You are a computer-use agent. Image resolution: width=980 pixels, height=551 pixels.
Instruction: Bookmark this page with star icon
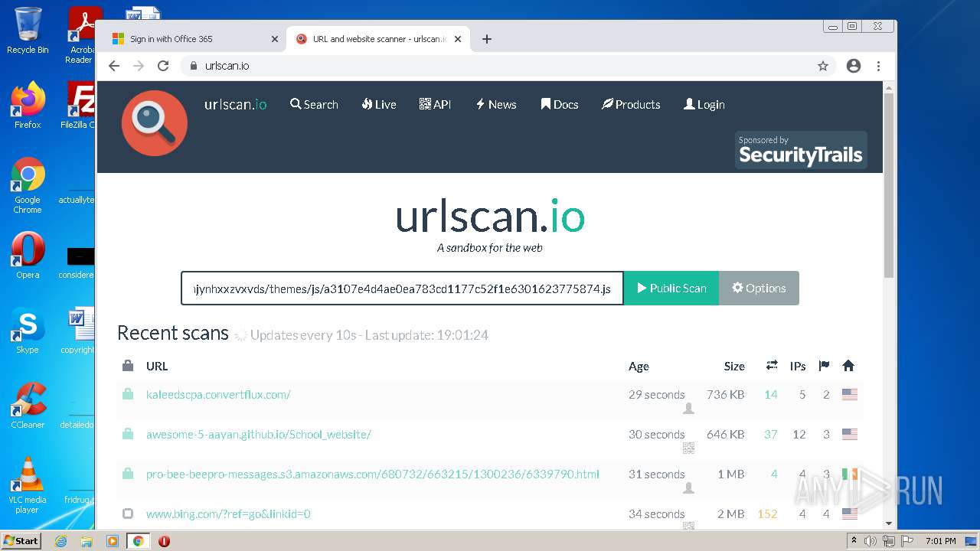point(823,66)
